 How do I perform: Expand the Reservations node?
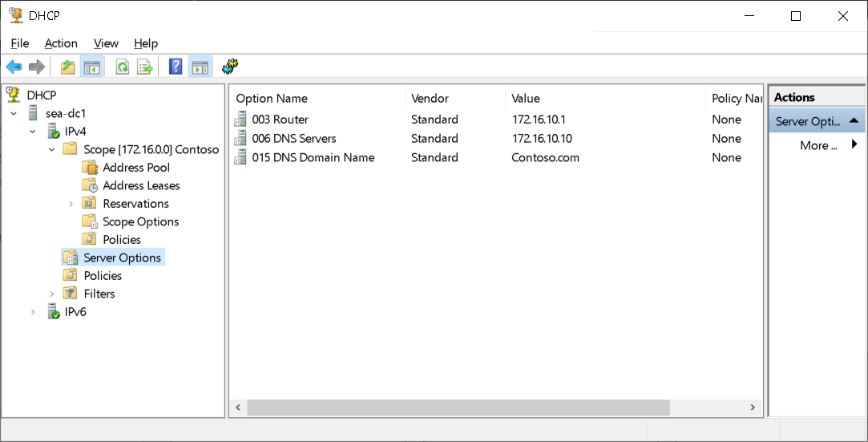pos(71,204)
